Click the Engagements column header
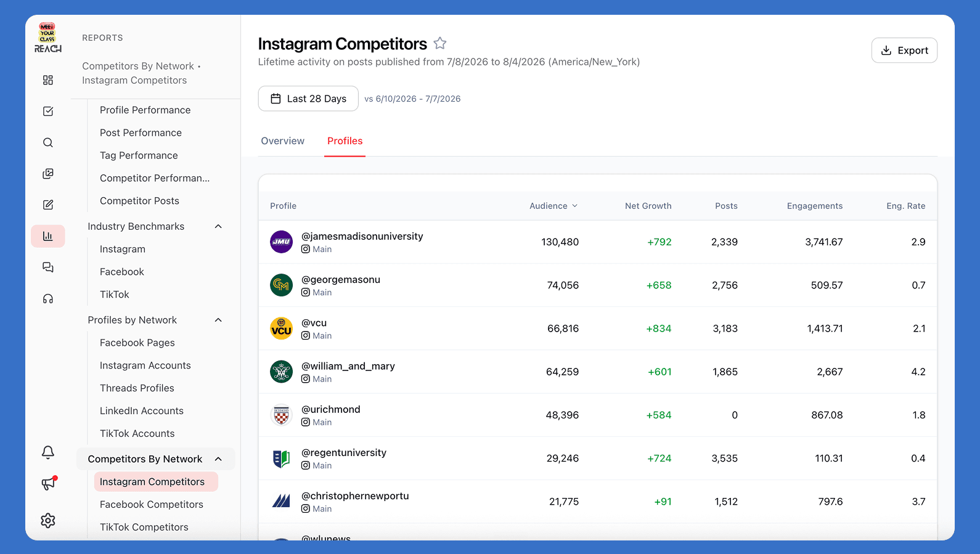980x554 pixels. pos(815,206)
